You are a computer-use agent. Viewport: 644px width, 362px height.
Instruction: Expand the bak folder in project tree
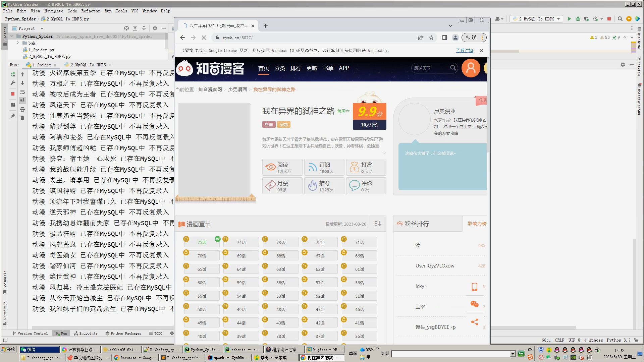[x=18, y=43]
